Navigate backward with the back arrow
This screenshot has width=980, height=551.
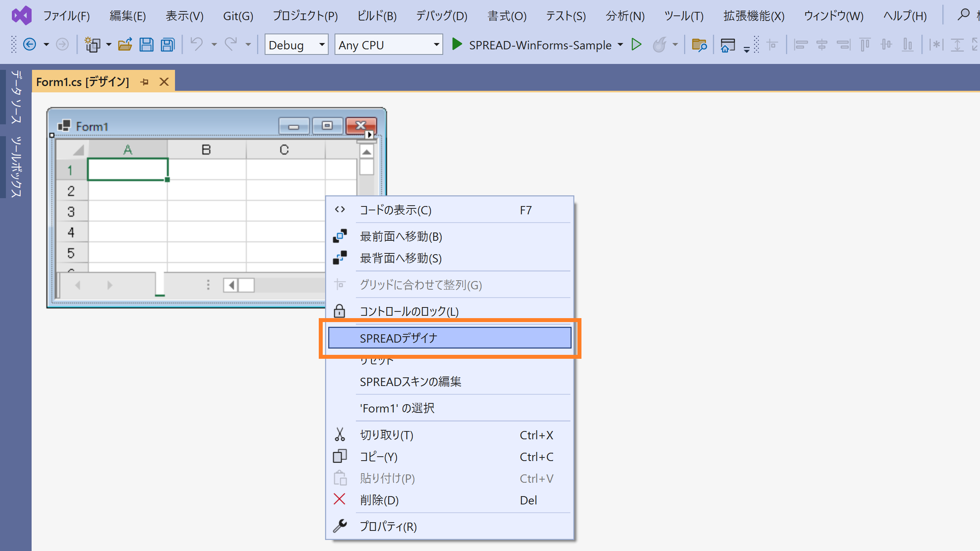[x=30, y=44]
